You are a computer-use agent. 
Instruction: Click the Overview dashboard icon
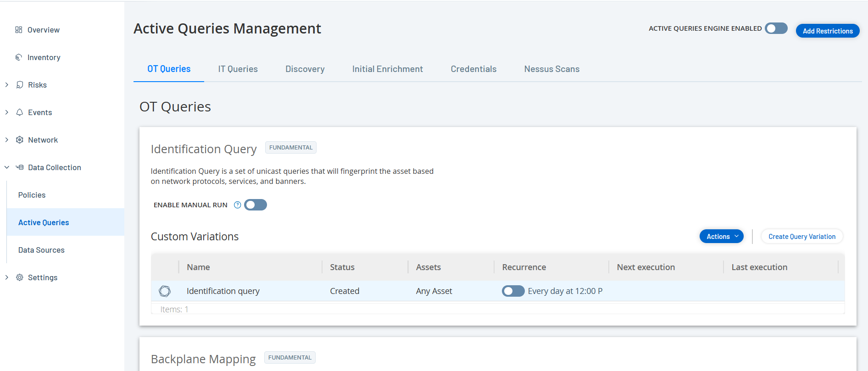click(x=19, y=30)
